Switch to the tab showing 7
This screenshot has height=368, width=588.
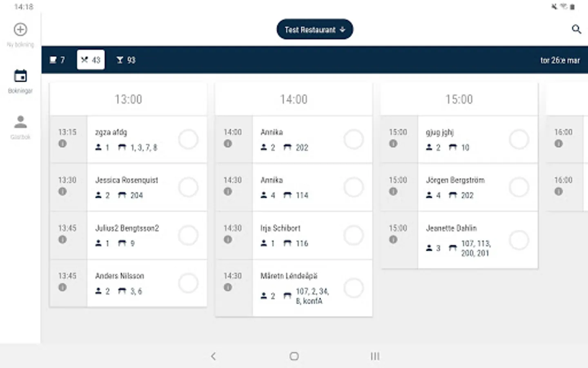pyautogui.click(x=57, y=60)
